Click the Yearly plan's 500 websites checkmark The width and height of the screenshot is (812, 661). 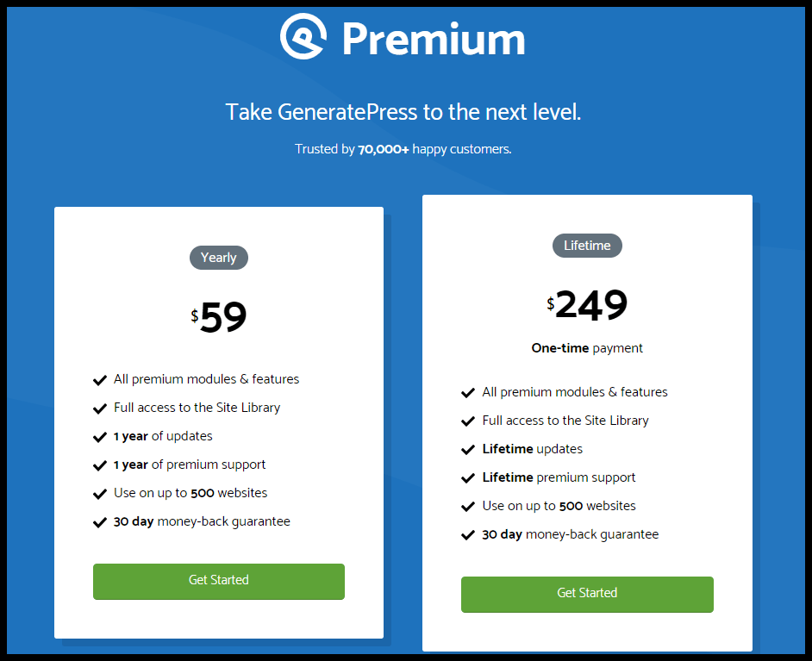coord(99,493)
